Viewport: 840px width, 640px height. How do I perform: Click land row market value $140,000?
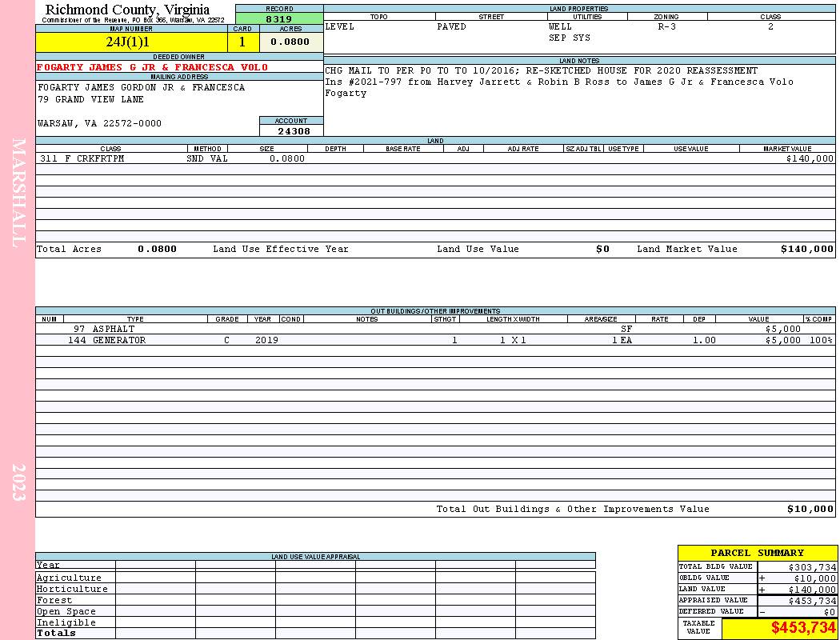[x=810, y=158]
